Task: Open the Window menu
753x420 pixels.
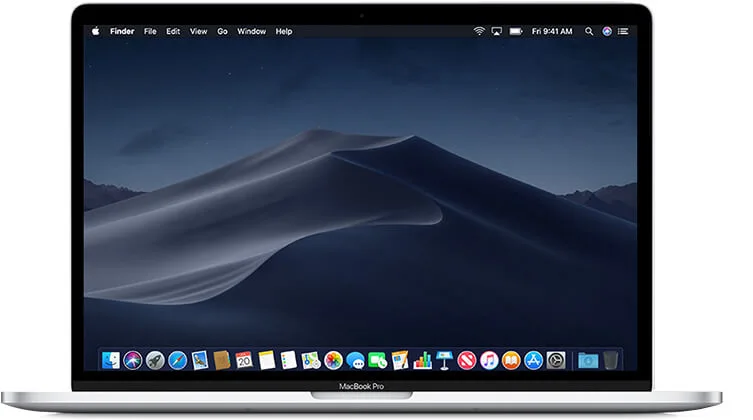Action: pyautogui.click(x=251, y=31)
